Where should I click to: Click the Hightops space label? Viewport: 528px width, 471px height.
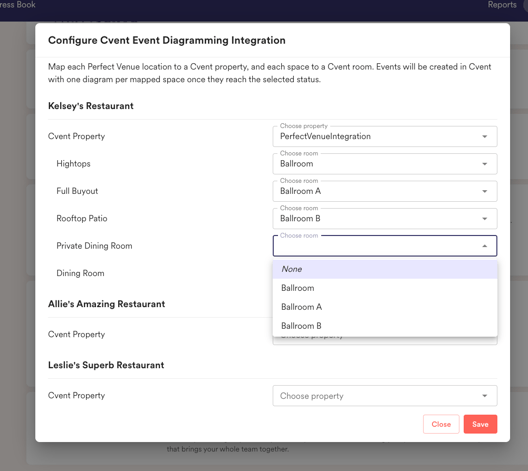[x=73, y=164]
